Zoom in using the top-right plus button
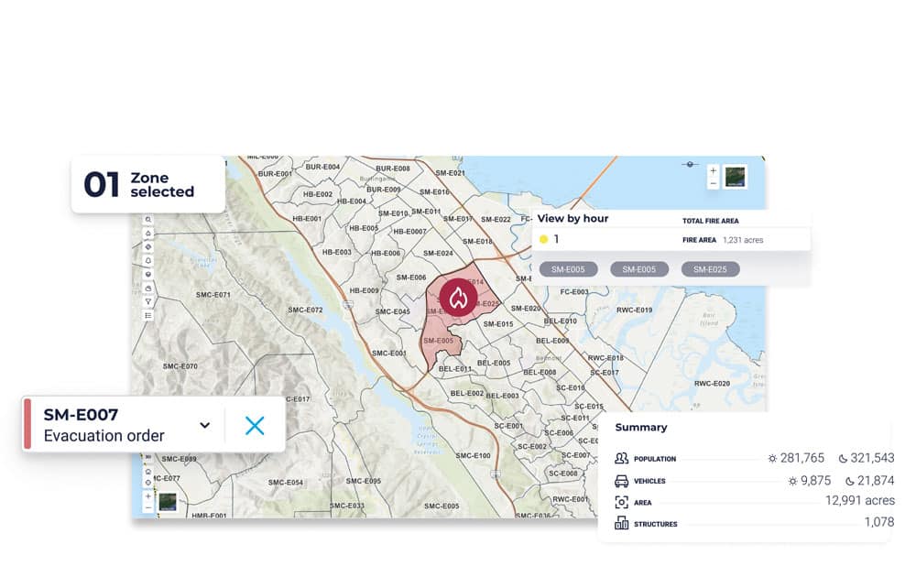The width and height of the screenshot is (916, 588). (713, 170)
